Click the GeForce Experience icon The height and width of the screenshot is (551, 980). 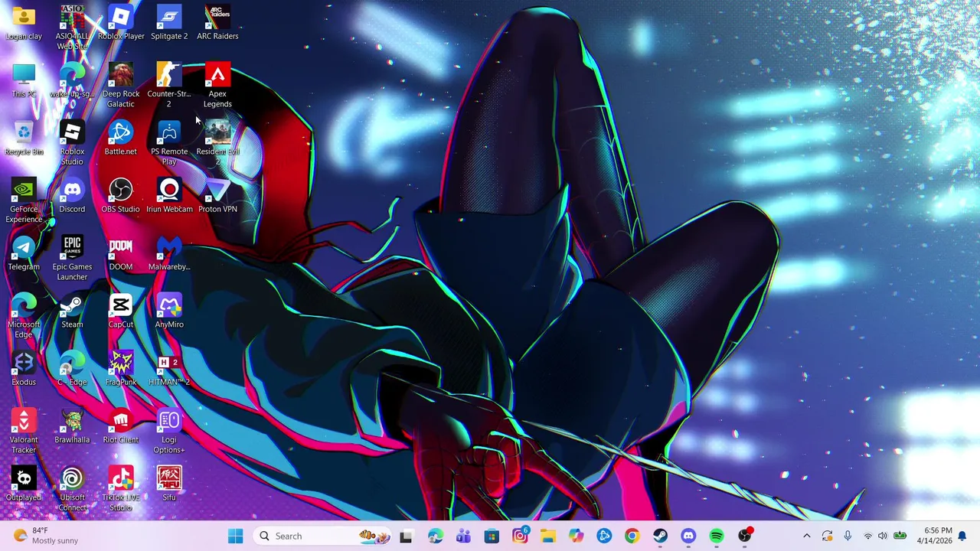pyautogui.click(x=24, y=201)
